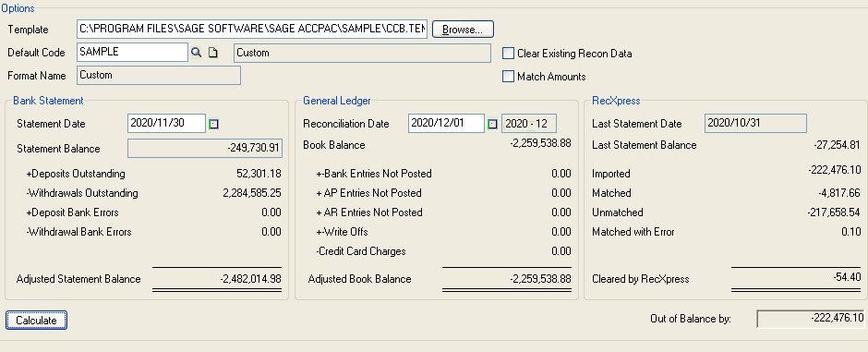Open the Reconciliation Date calendar picker
This screenshot has height=352, width=868.
(x=492, y=124)
